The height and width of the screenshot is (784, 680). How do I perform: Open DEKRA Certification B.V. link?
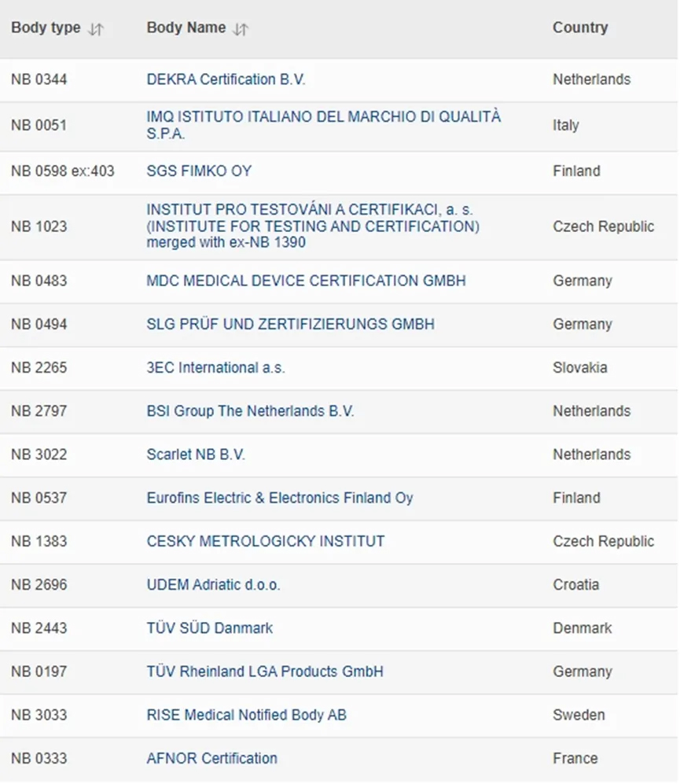[226, 79]
